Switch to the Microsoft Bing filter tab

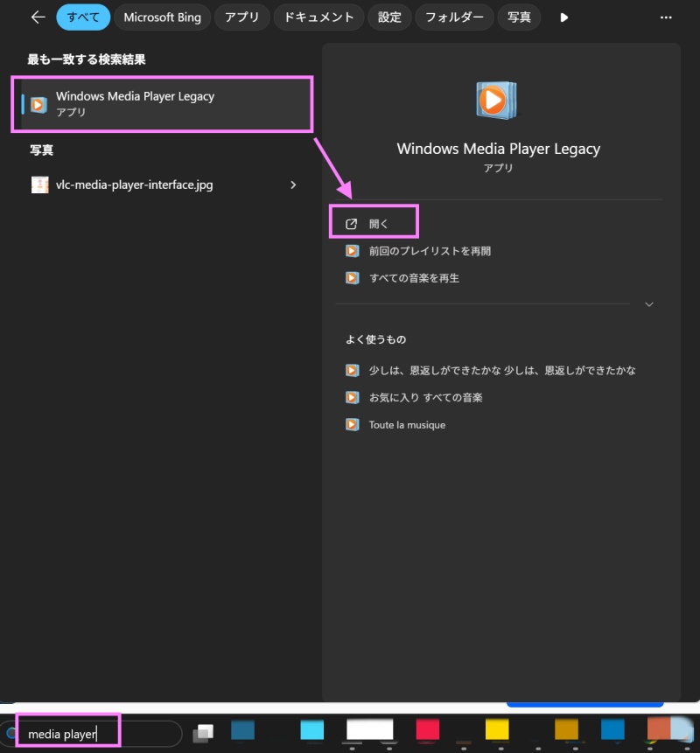pos(163,17)
